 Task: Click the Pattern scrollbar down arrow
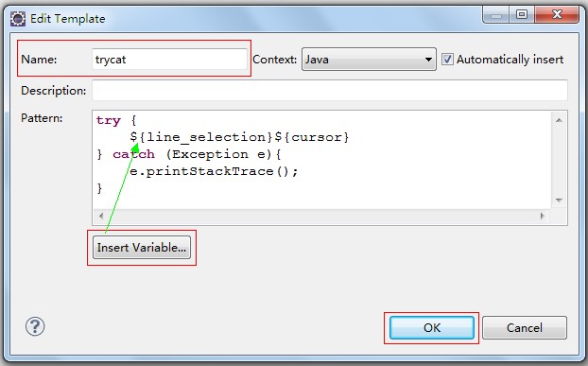coord(559,200)
